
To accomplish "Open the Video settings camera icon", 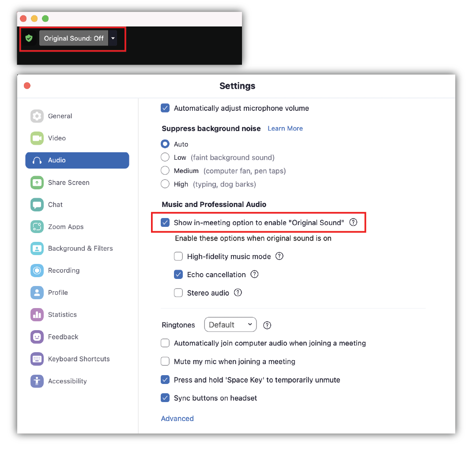I will 37,138.
